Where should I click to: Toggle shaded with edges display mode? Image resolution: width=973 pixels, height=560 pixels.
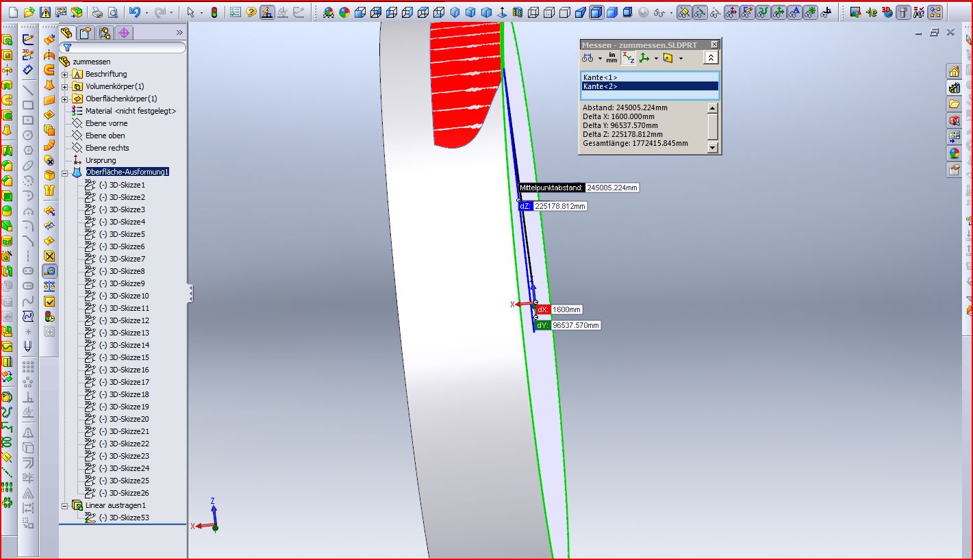[596, 12]
